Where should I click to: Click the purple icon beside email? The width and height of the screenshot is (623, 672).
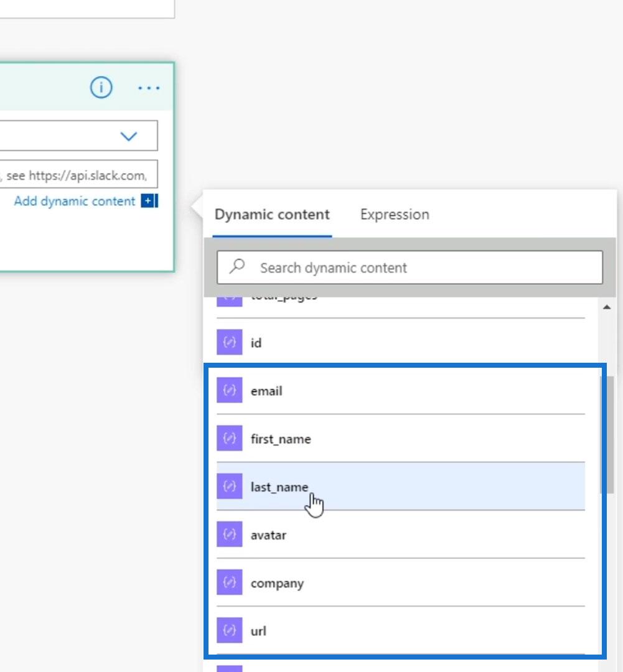(230, 390)
